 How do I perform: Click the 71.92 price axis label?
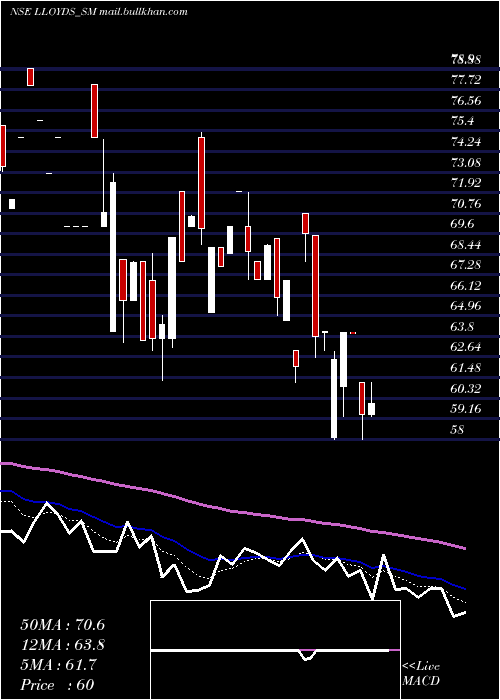[x=466, y=183]
